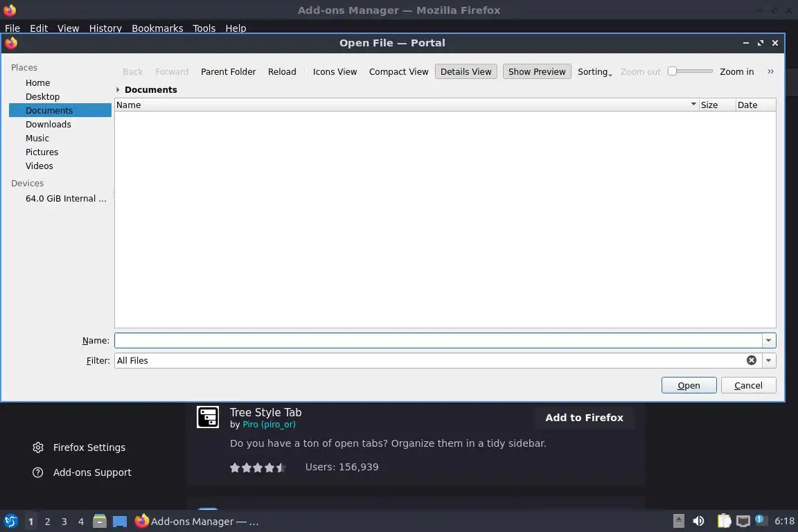
Task: Expand the Name field history dropdown
Action: pos(768,341)
